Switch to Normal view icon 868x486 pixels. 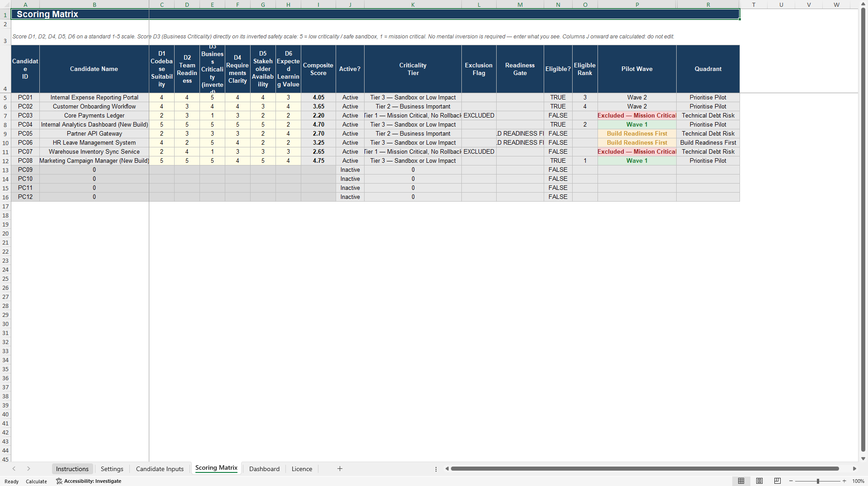click(741, 481)
